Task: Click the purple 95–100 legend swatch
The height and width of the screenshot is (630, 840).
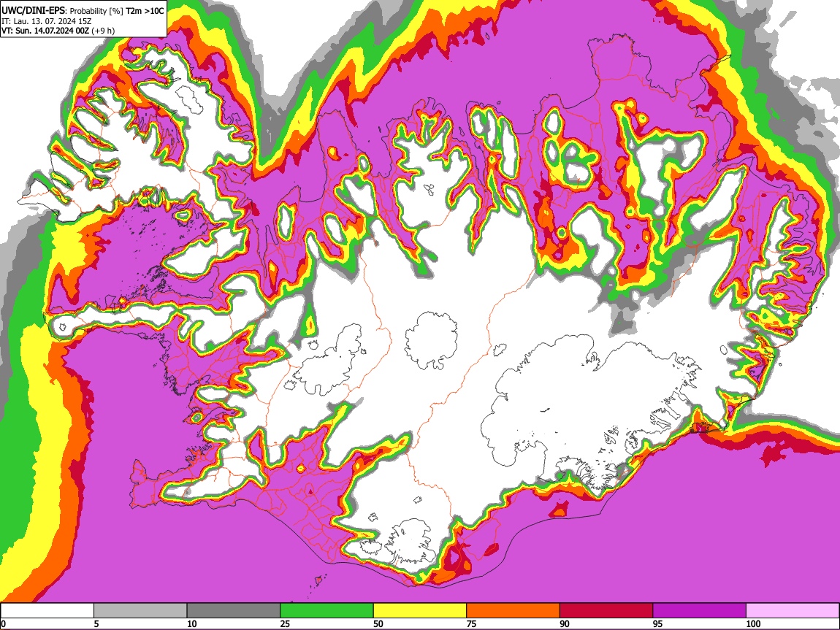Action: [x=700, y=610]
